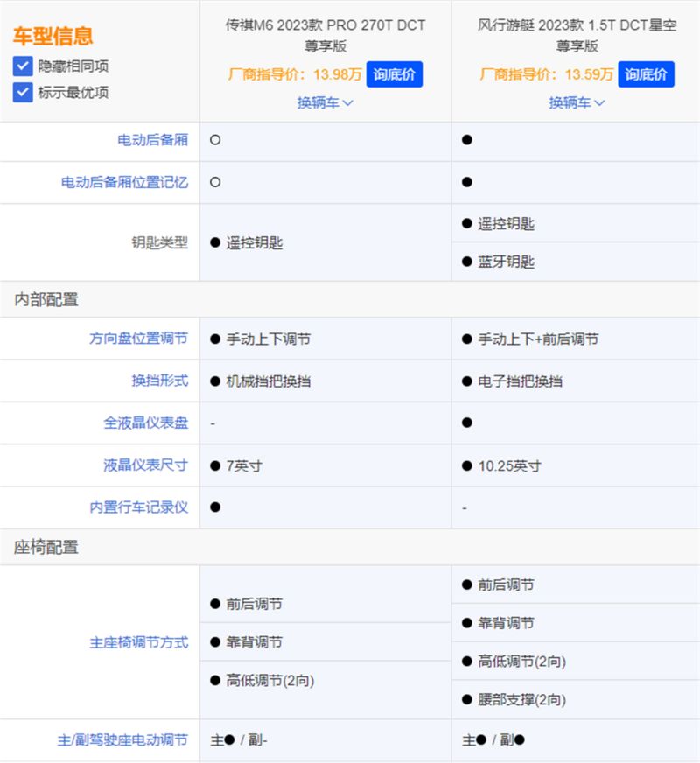Open the 电动后备厢位置记忆 parameter link

pos(124,183)
